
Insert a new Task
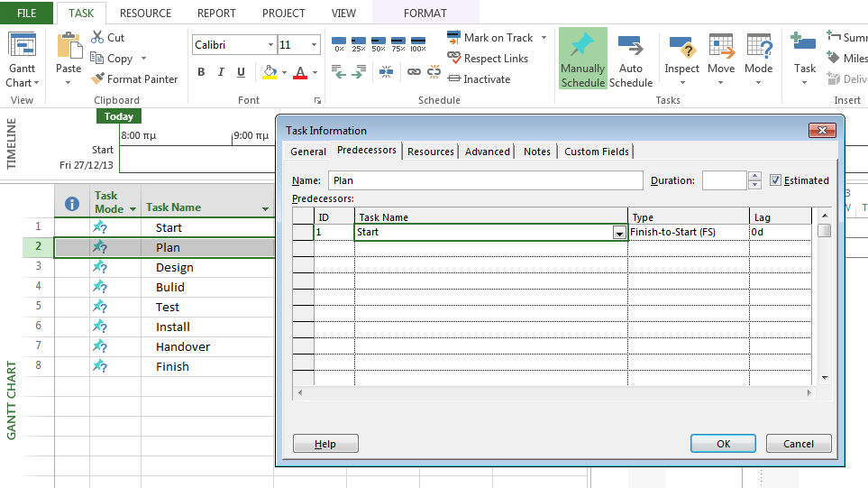click(x=804, y=59)
